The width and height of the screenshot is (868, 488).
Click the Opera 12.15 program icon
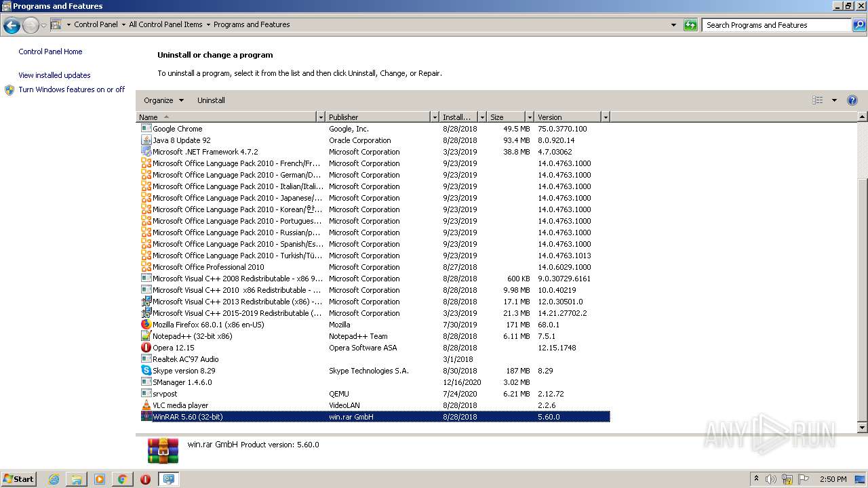(146, 347)
